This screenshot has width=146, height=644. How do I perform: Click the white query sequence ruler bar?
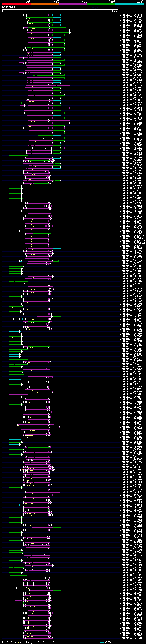pos(60,10)
